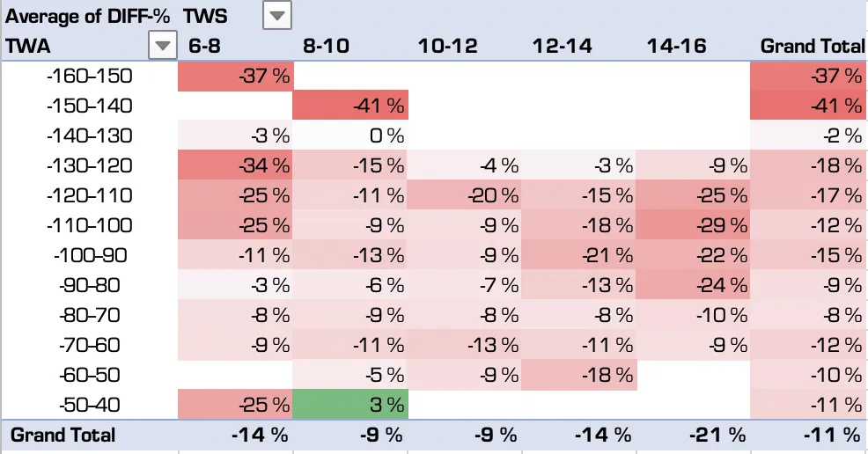The image size is (868, 454).
Task: Open the TWA row filter dropdown
Action: click(162, 46)
